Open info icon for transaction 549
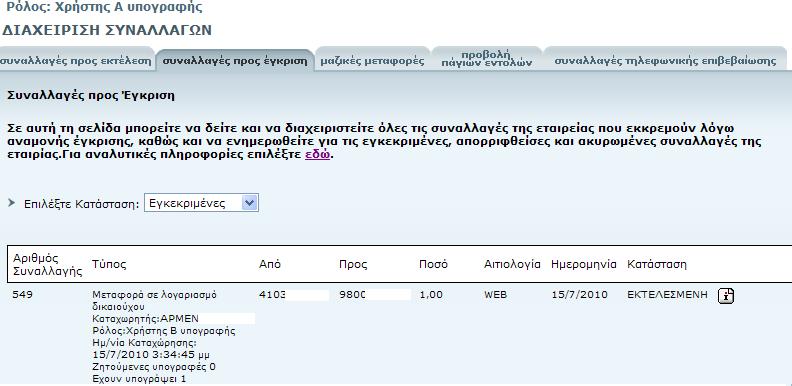Image resolution: width=792 pixels, height=386 pixels. 726,296
